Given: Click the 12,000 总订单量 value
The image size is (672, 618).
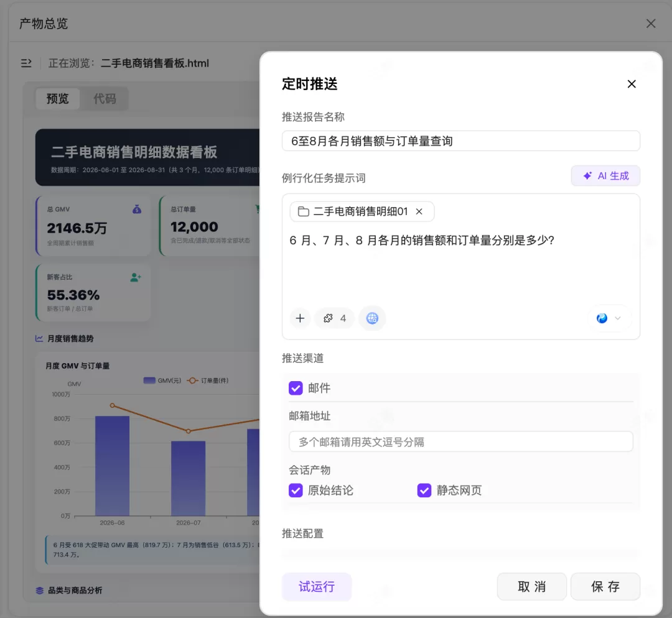Looking at the screenshot, I should 194,227.
